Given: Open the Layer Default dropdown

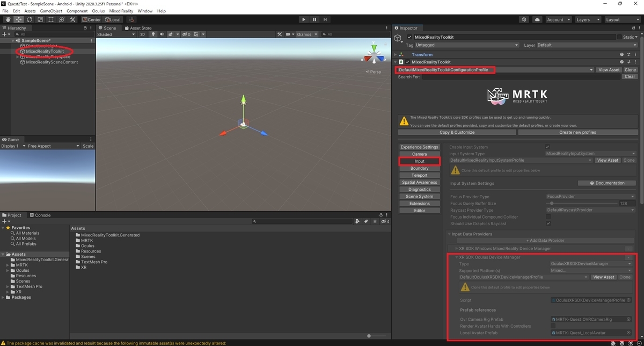Looking at the screenshot, I should [587, 45].
